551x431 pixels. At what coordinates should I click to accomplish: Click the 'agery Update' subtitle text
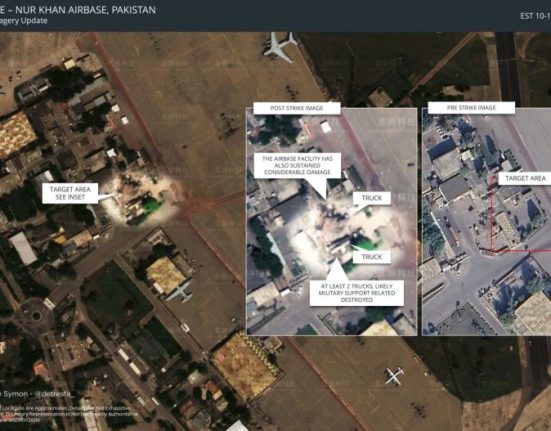pos(24,21)
